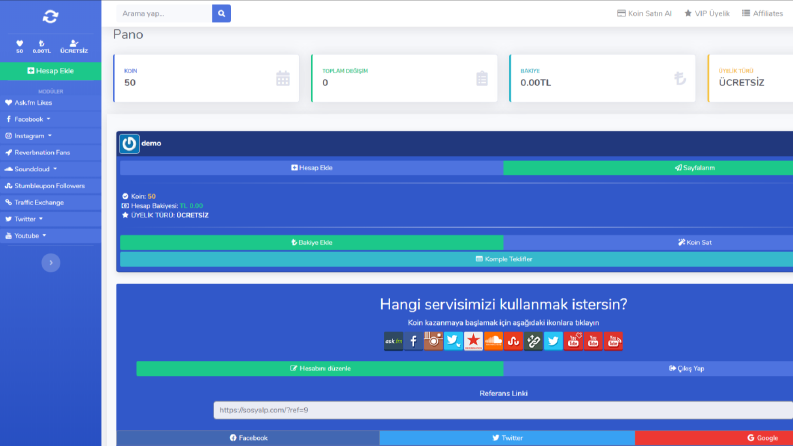The width and height of the screenshot is (793, 446).
Task: Click Hesap Ekle button in demo panel
Action: coord(312,168)
